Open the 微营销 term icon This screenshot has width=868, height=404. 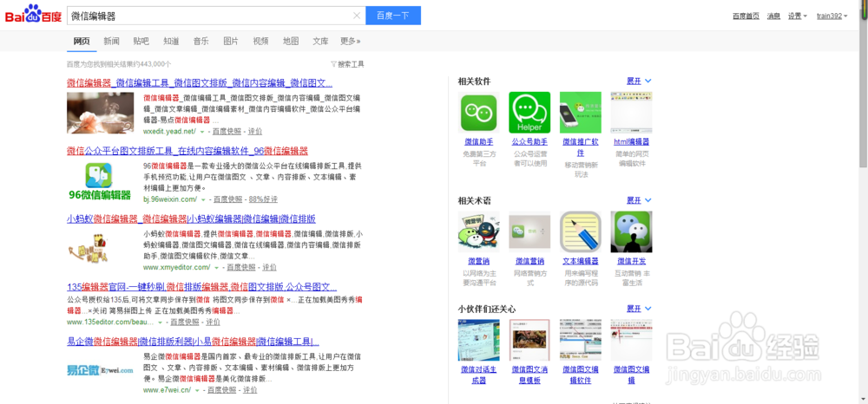479,232
